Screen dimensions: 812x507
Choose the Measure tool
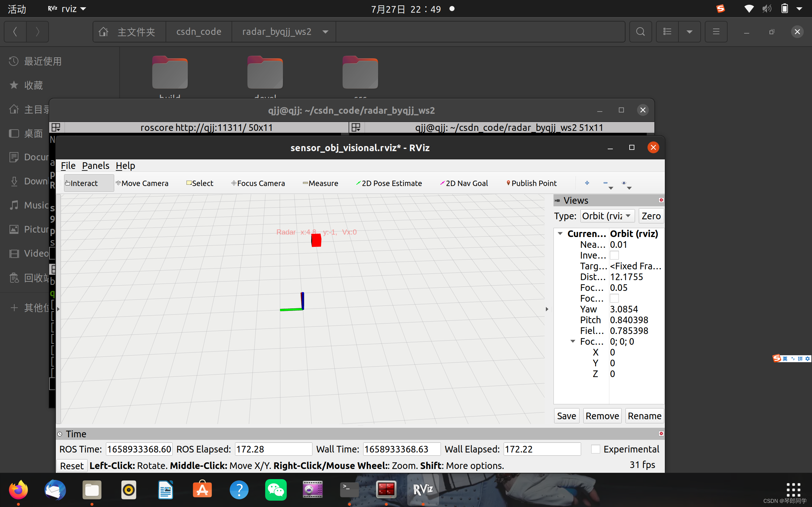coord(320,183)
